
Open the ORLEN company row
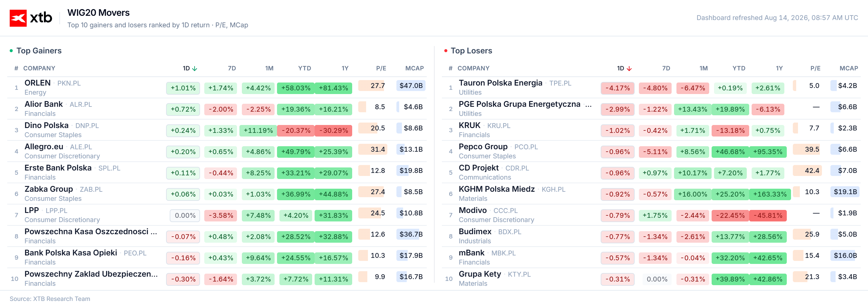217,88
